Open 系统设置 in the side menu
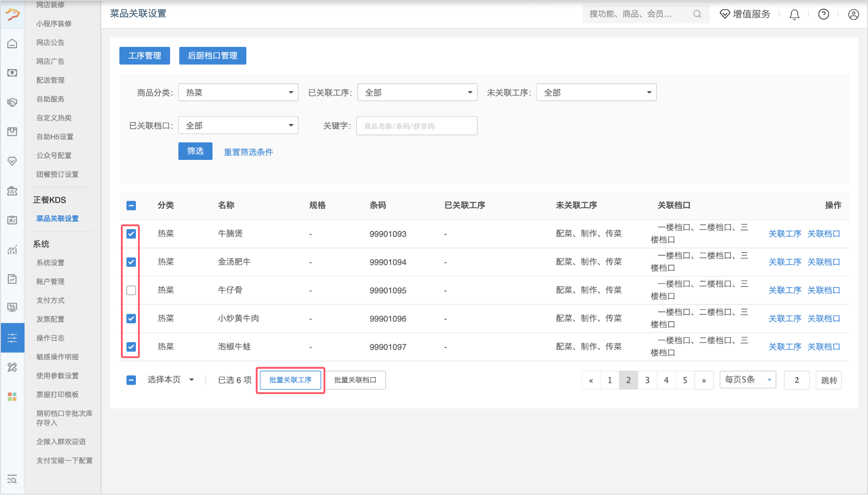Image resolution: width=868 pixels, height=495 pixels. pos(50,263)
